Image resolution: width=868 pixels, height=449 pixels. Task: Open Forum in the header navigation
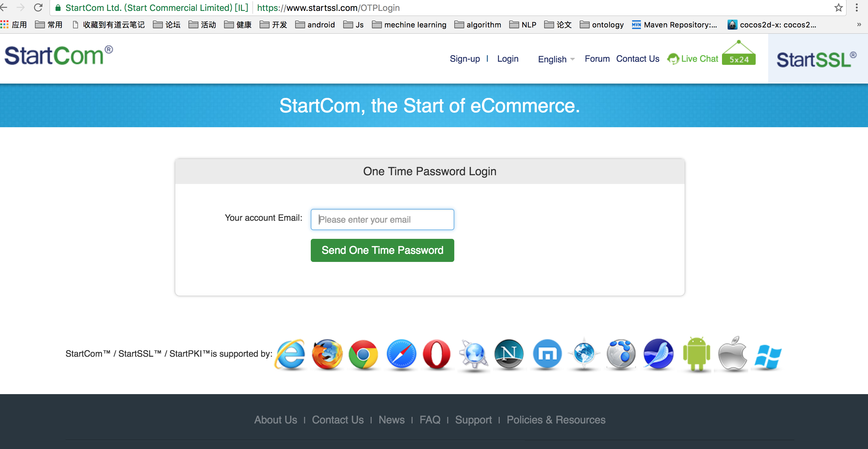[x=597, y=59]
